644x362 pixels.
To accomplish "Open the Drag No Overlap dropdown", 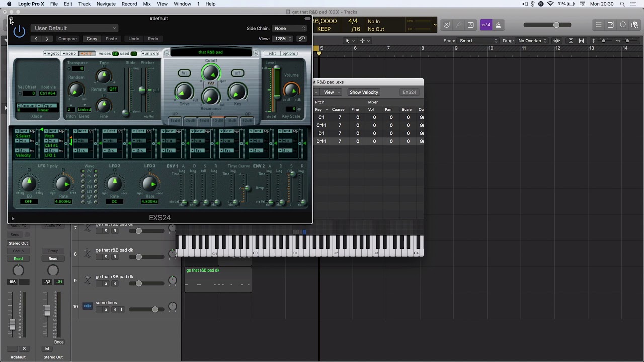I will 532,41.
